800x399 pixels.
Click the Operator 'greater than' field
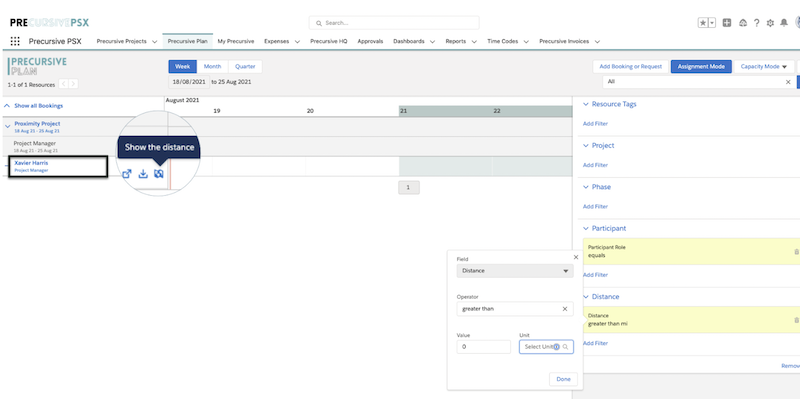click(x=515, y=309)
